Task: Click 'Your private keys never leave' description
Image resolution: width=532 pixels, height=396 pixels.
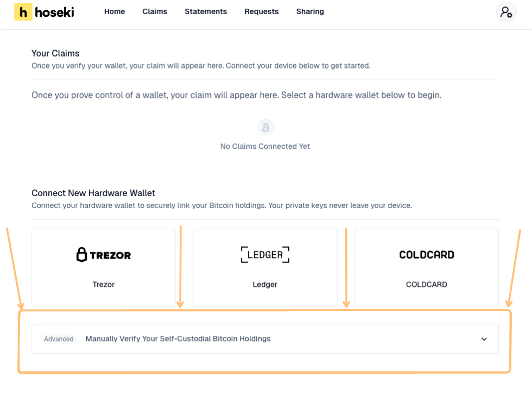Action: click(x=340, y=205)
